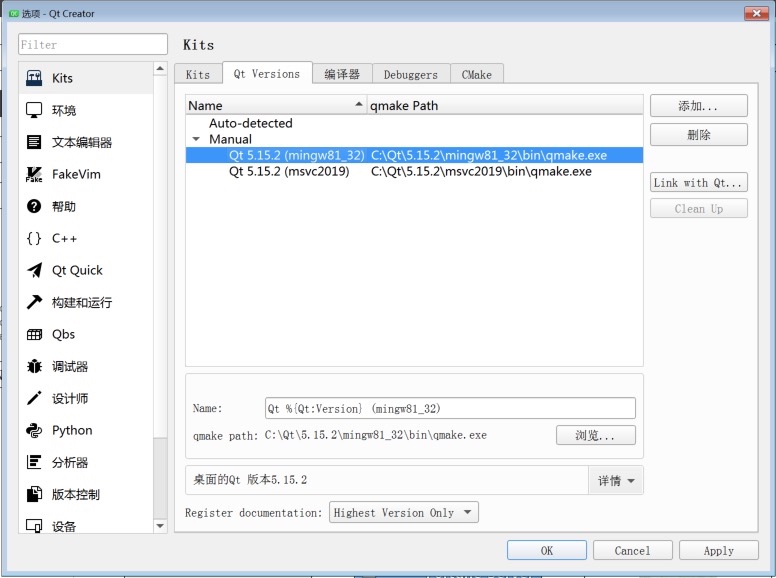Select the 环境 monitor icon

tap(34, 110)
